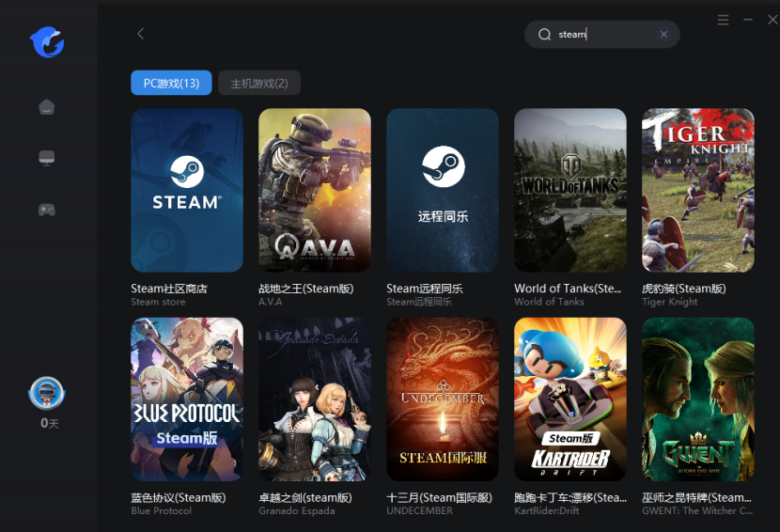Screen dimensions: 780x532
Task: Click the UNDECEMBER subtitle text
Action: click(x=419, y=511)
